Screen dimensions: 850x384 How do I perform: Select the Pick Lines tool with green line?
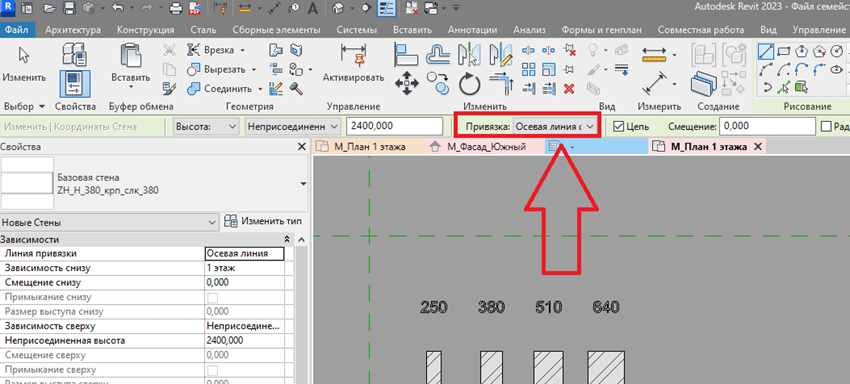pos(783,87)
